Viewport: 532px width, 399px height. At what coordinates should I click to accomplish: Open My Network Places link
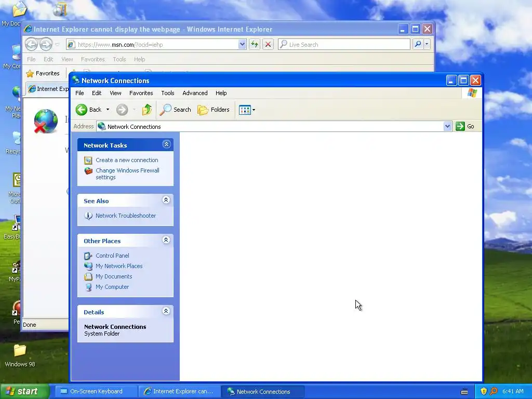coord(119,266)
